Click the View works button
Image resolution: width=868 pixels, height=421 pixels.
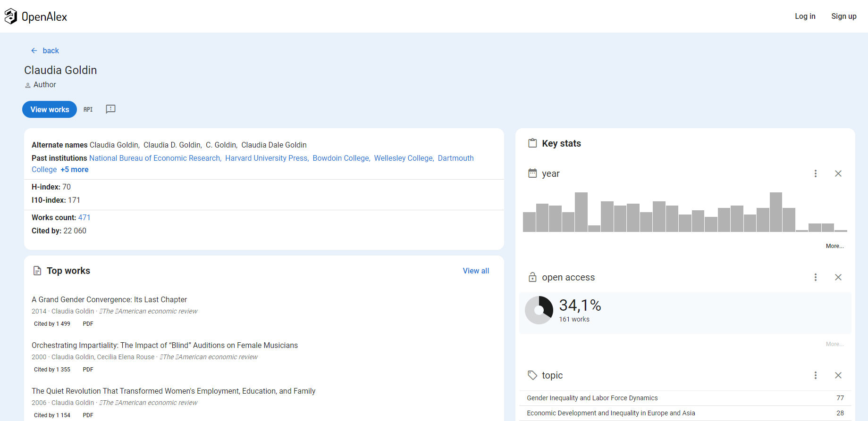click(50, 109)
